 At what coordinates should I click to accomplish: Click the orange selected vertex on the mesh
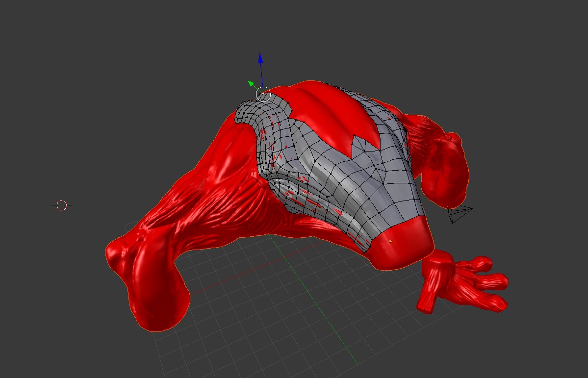(391, 241)
